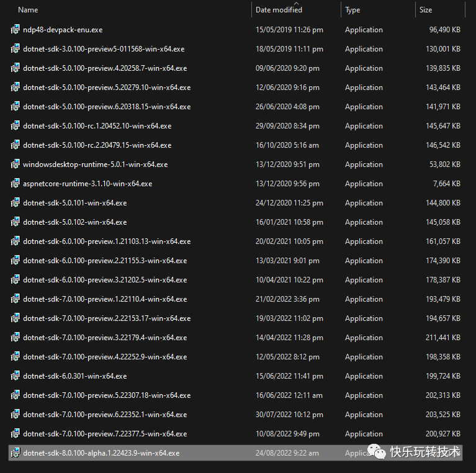Select dotnet-sdk-7.0.100-preview.1.22110.4-win-x64.exe name
The width and height of the screenshot is (476, 473).
(105, 299)
